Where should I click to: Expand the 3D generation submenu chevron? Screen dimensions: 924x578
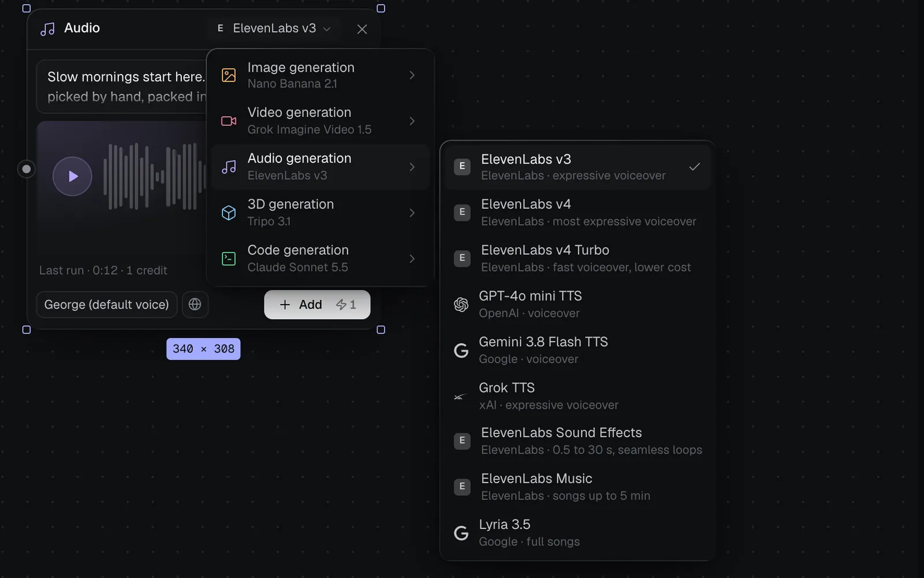(x=412, y=213)
